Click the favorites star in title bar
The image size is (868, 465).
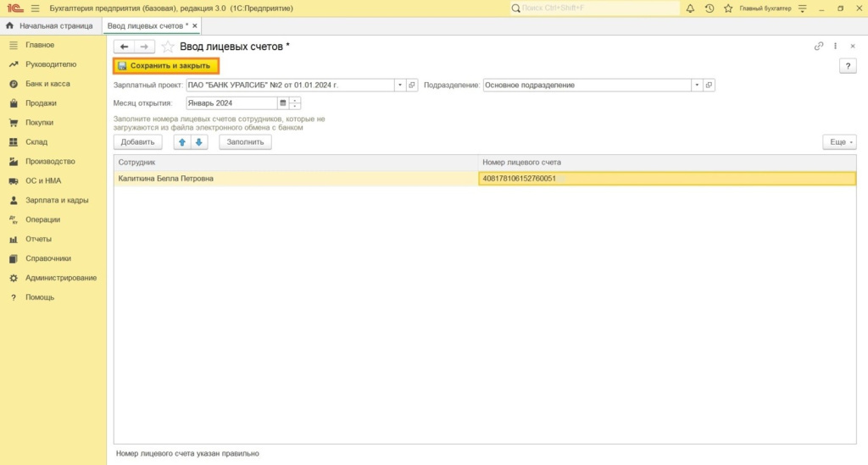click(728, 8)
